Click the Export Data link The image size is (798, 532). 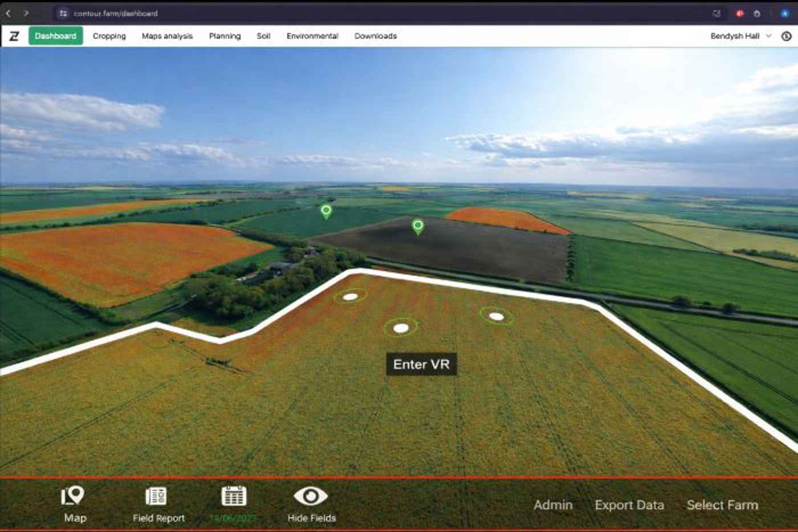(629, 505)
